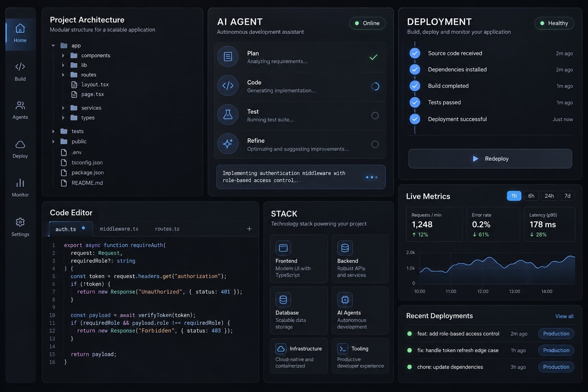Click the Healthy status indicator
The image size is (588, 392).
click(554, 23)
